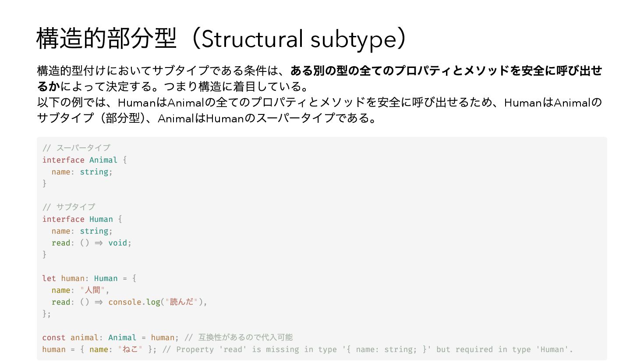Click the "let human: Human = {" line
The image size is (644, 363).
coord(89,278)
